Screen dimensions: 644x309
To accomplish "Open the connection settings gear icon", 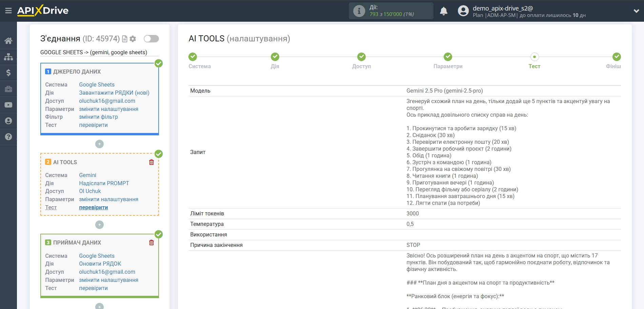I will tap(133, 39).
